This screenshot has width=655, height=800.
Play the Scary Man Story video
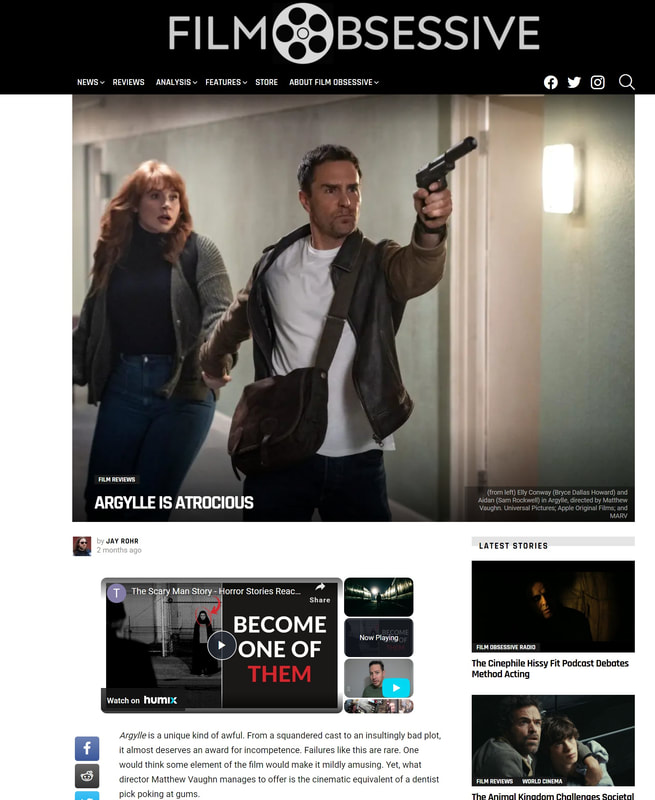tap(221, 645)
